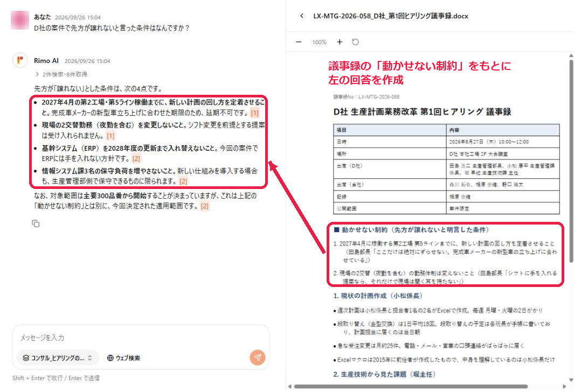Reset document zoom with rotate icon
The height and width of the screenshot is (392, 574).
(355, 42)
